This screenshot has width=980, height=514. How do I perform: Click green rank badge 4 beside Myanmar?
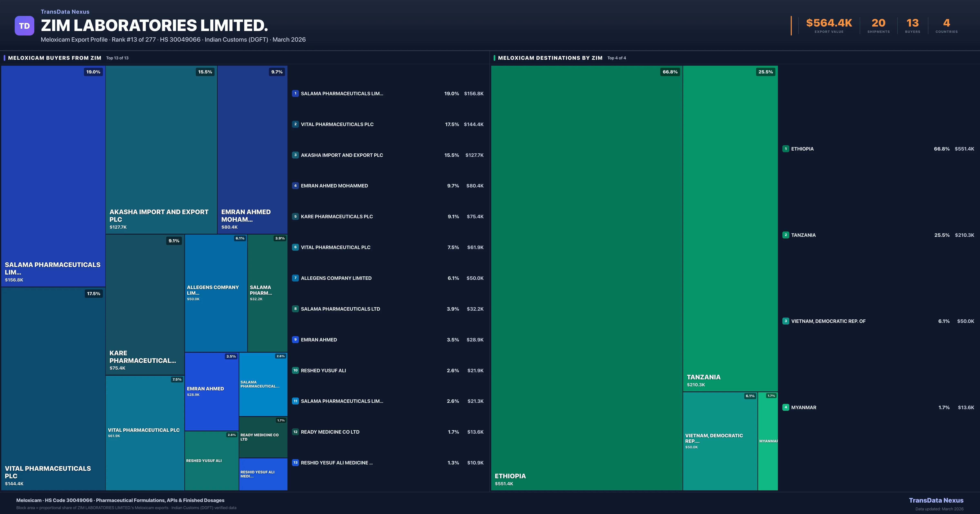point(786,407)
